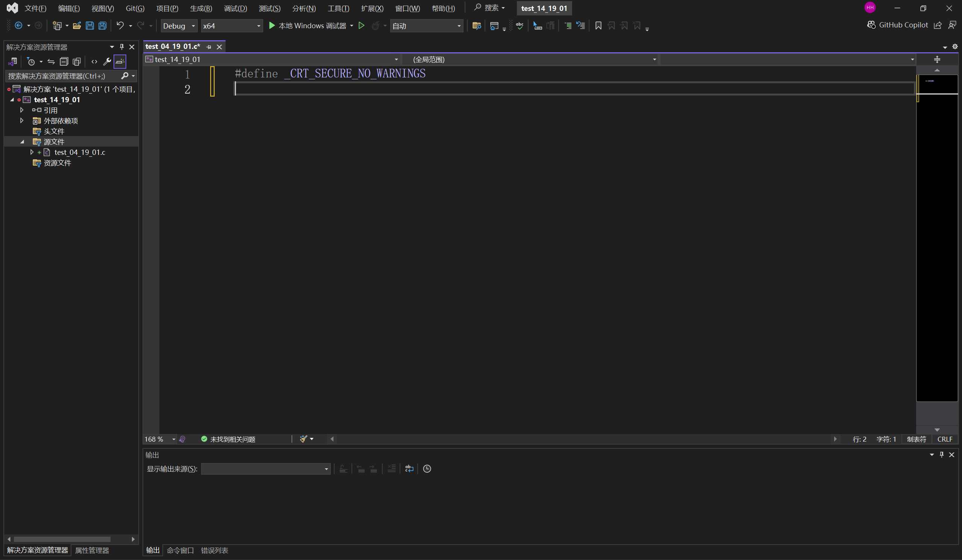Open the 显示输出来源 combo box
This screenshot has height=560, width=962.
click(266, 469)
